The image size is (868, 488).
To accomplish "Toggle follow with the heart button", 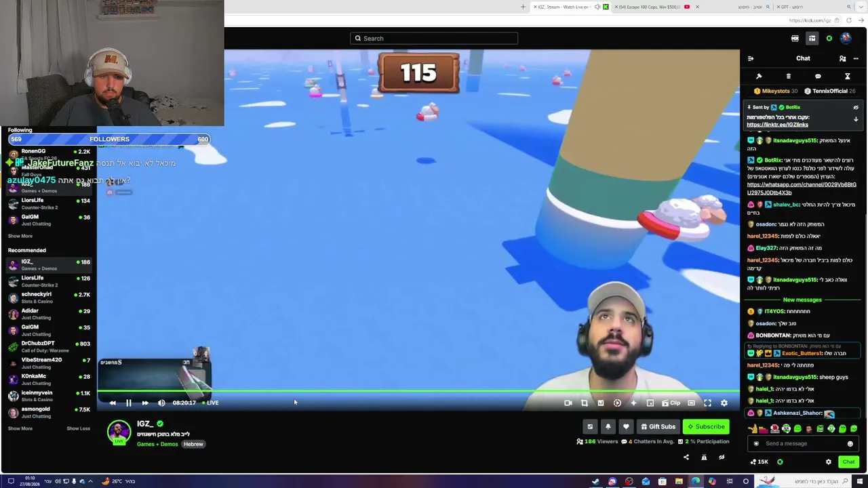I will [625, 426].
